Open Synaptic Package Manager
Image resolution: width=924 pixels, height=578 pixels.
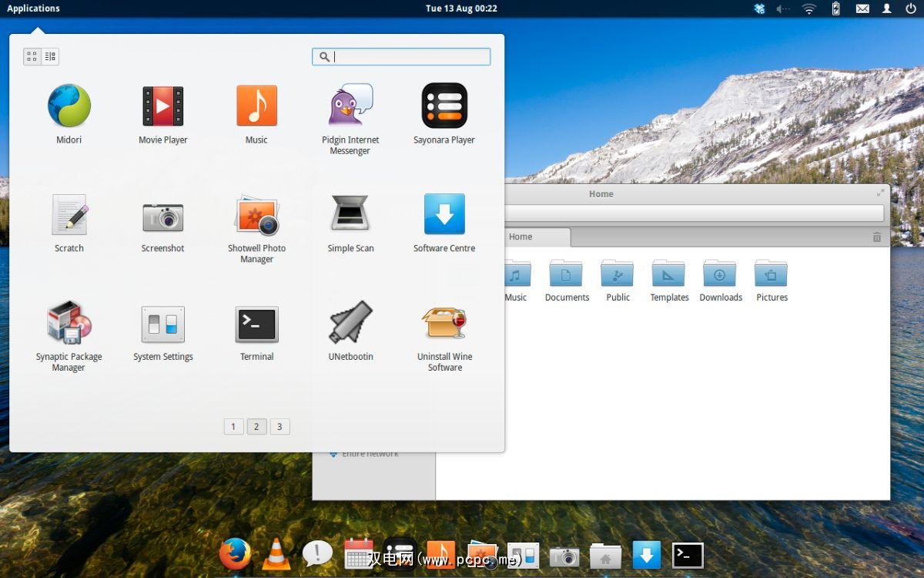coord(69,324)
